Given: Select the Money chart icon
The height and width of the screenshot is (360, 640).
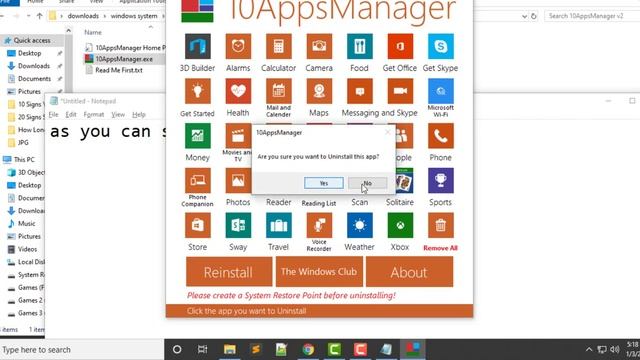Looking at the screenshot, I should [198, 136].
